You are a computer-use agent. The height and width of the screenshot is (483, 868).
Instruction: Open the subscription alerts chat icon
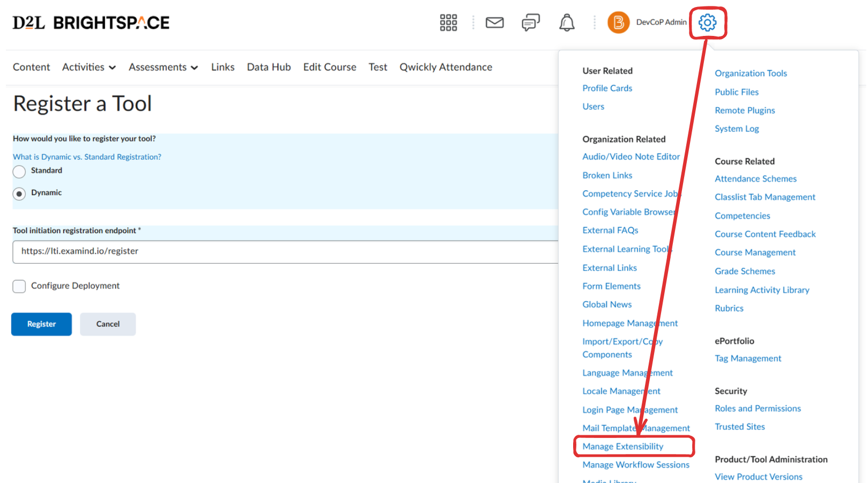coord(530,23)
